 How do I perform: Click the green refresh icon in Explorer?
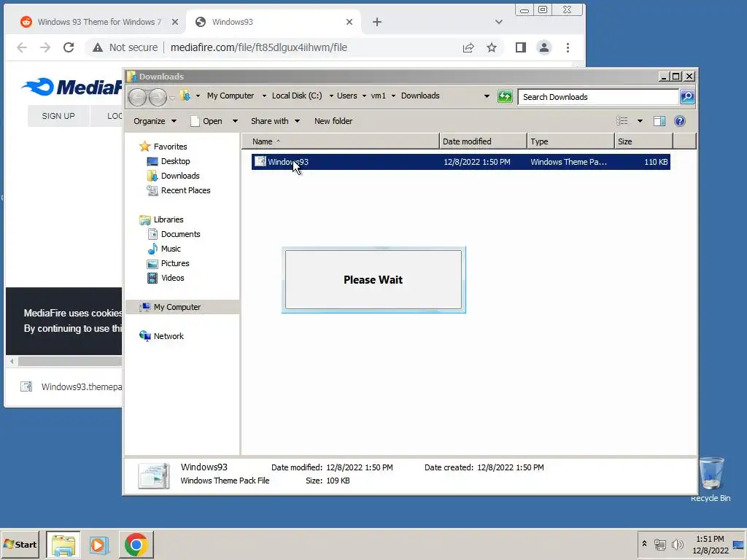(505, 96)
